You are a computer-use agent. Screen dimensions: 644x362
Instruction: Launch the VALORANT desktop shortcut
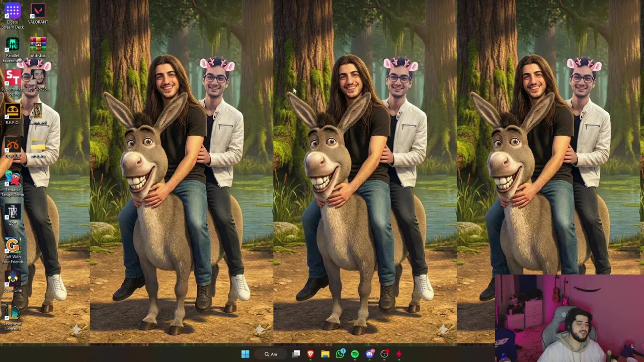[x=38, y=14]
